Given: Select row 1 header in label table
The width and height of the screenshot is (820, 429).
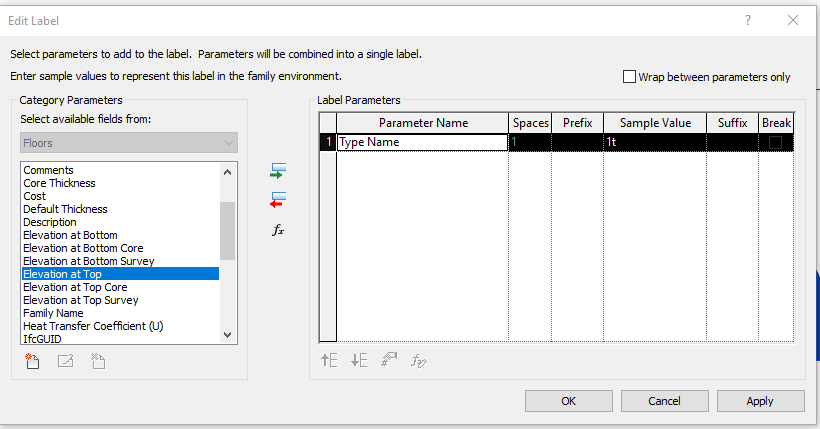Looking at the screenshot, I should coord(328,142).
